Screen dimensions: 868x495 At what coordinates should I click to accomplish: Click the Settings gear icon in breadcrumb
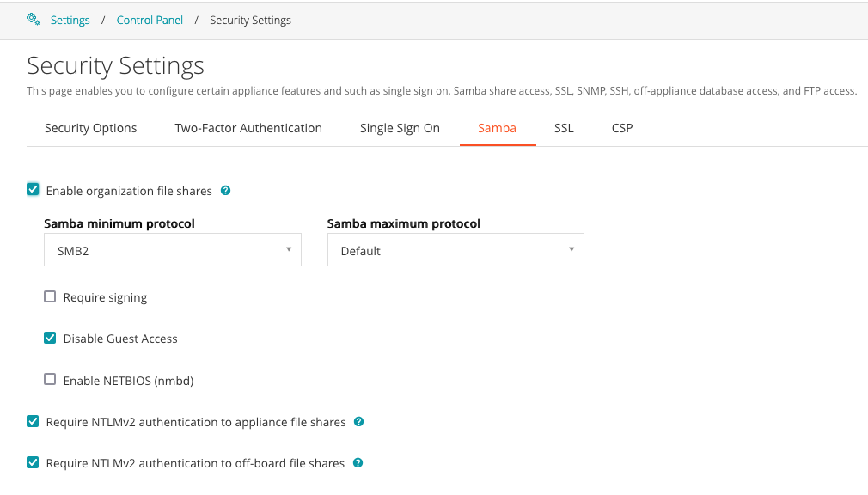point(34,19)
